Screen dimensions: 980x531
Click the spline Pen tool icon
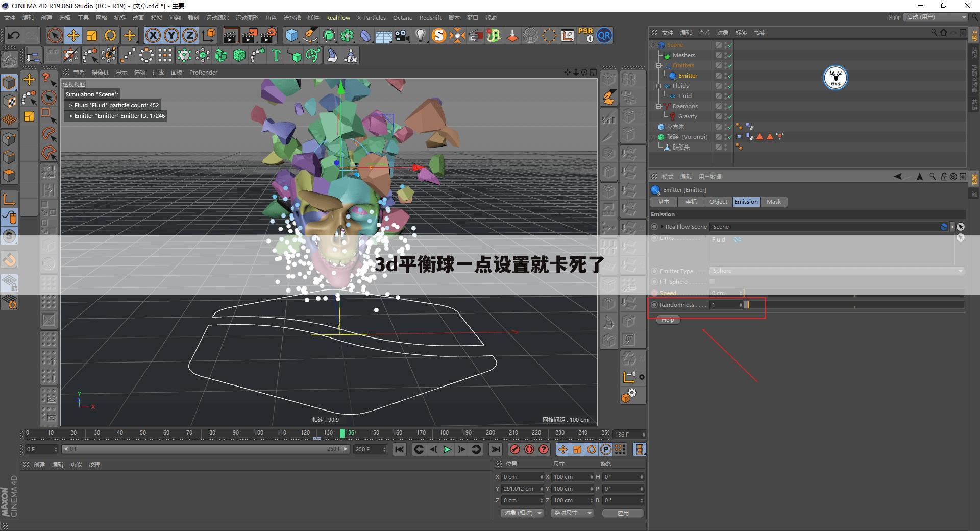click(x=310, y=35)
